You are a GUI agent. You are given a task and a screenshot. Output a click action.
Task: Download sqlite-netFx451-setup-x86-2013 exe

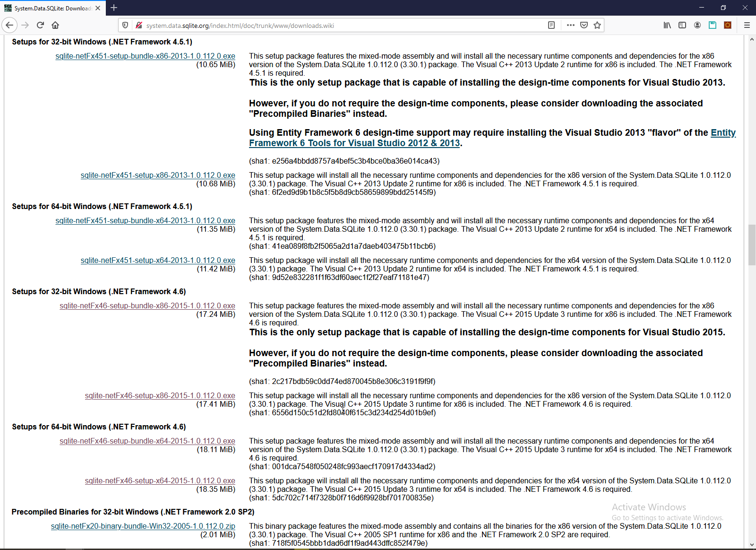158,175
